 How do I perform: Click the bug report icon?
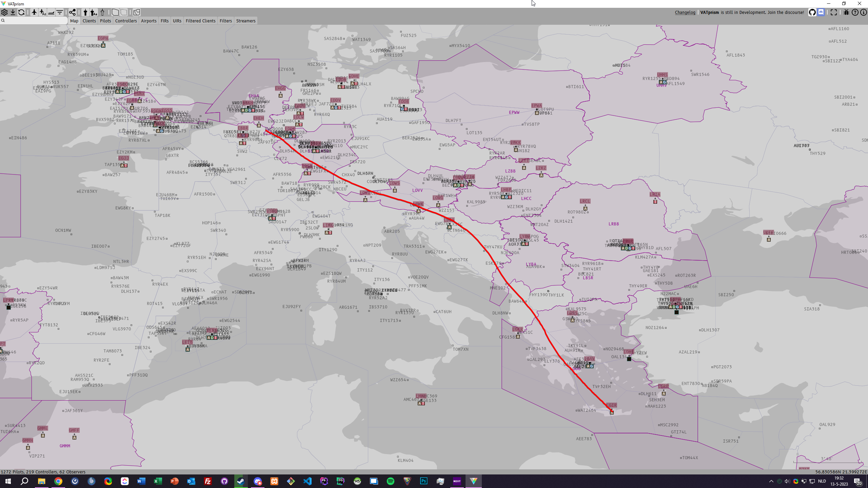point(846,13)
